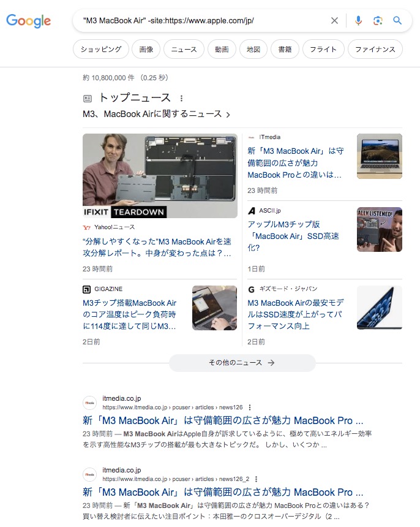
Task: Open the ASCII.jp article thumbnail
Action: (380, 230)
